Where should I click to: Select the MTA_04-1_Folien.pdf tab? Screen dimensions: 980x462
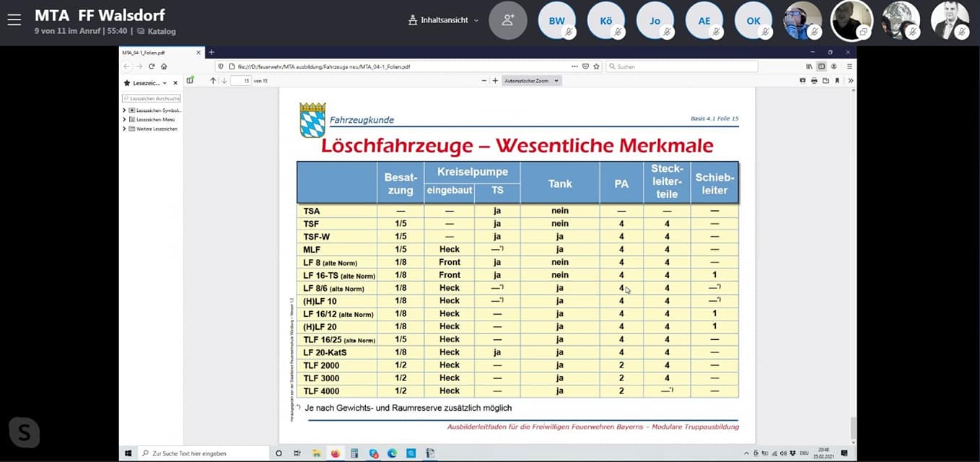(162, 53)
